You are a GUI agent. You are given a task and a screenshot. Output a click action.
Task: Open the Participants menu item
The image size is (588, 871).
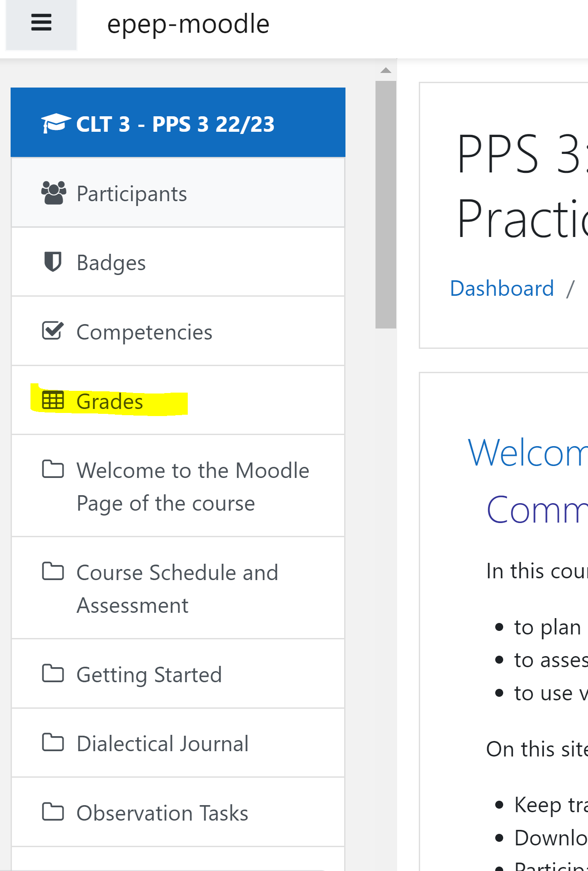[x=132, y=194]
